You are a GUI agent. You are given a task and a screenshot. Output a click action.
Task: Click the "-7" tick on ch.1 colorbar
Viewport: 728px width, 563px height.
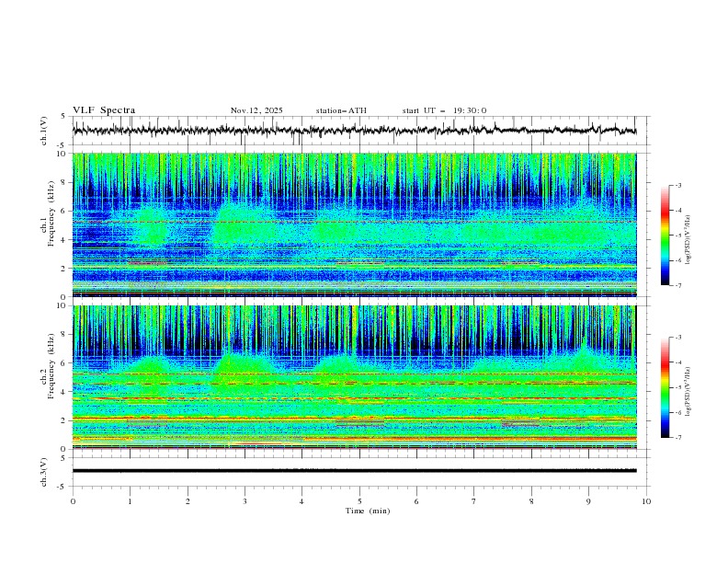pyautogui.click(x=677, y=285)
